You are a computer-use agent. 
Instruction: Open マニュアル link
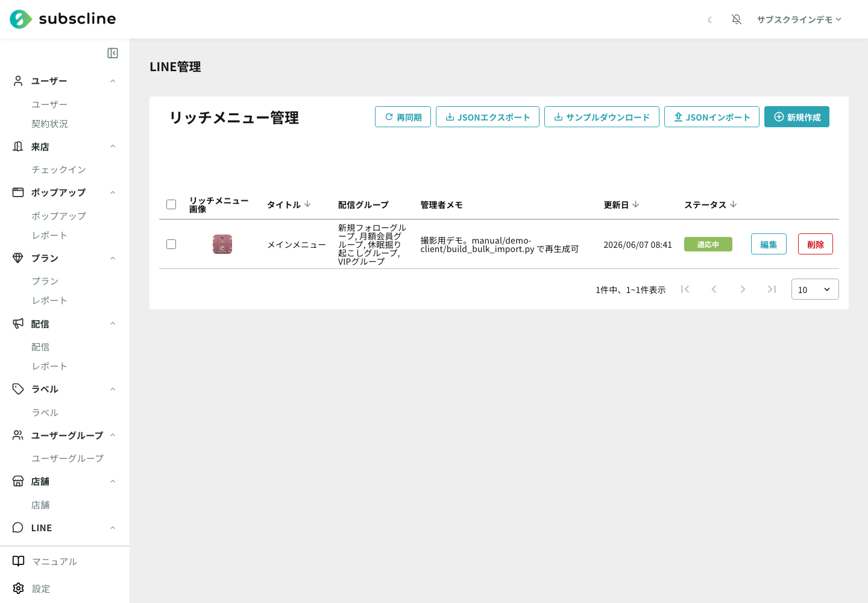pos(54,561)
